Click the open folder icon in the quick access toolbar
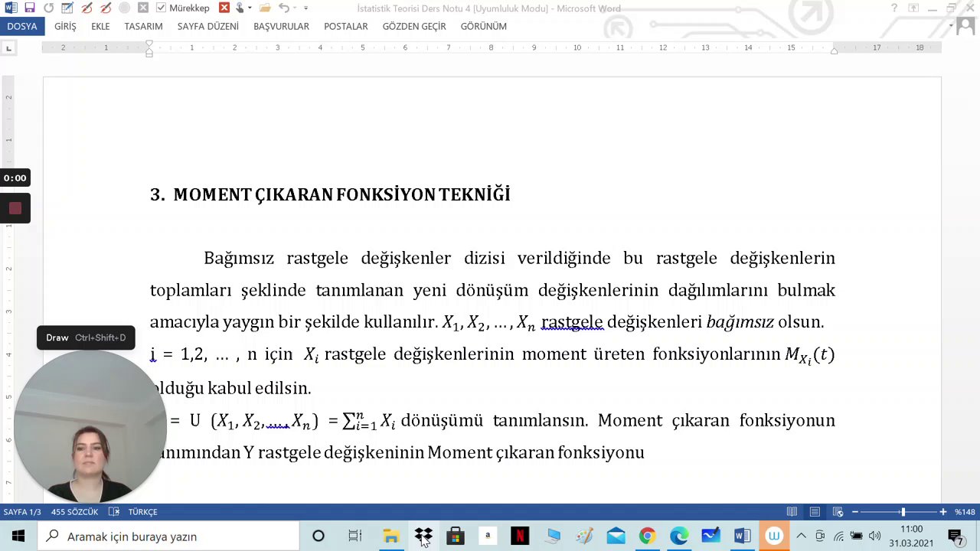 [265, 8]
